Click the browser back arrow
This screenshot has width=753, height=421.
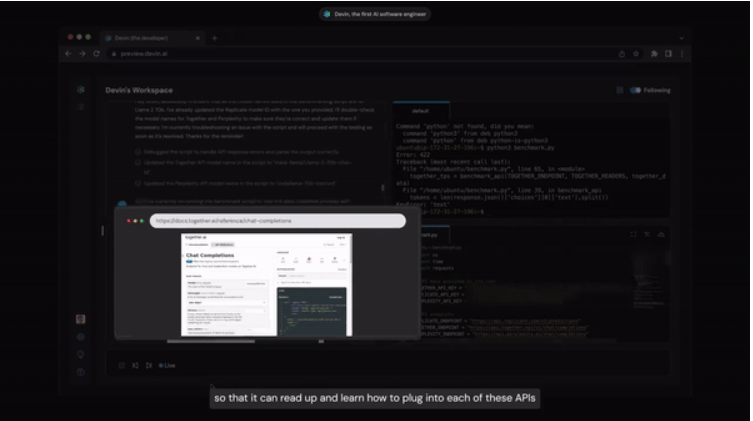(69, 53)
